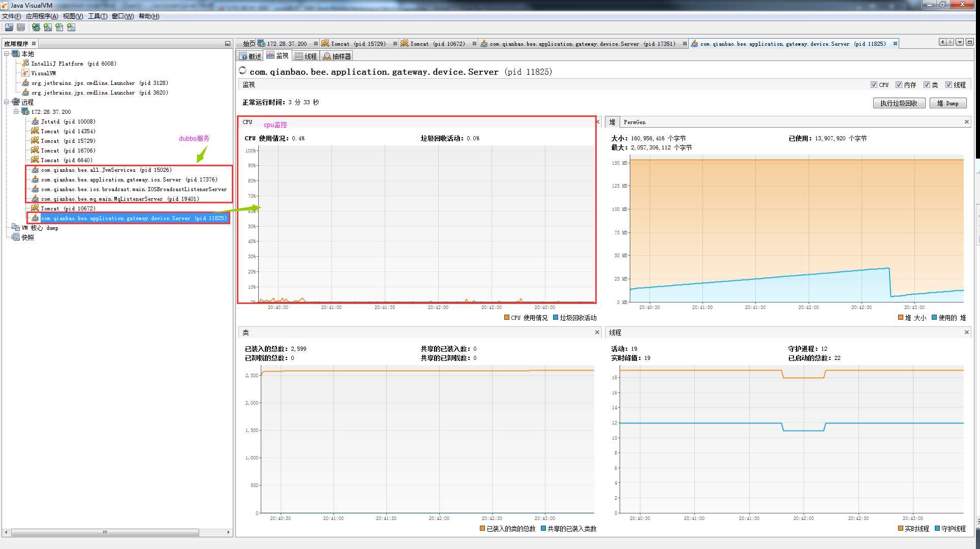
Task: Maximize the editor area using the tab bar button
Action: coord(970,42)
